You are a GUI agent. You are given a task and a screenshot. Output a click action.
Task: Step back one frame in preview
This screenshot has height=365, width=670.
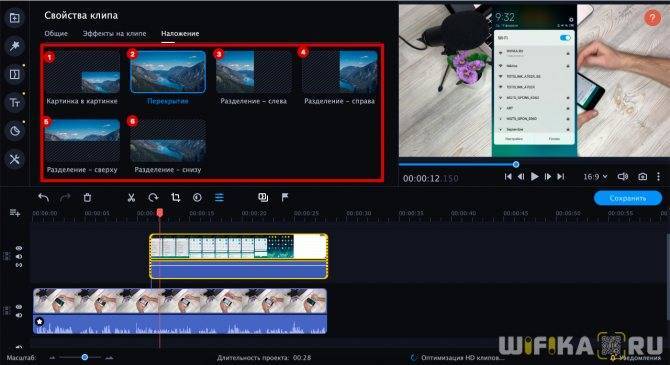point(521,177)
